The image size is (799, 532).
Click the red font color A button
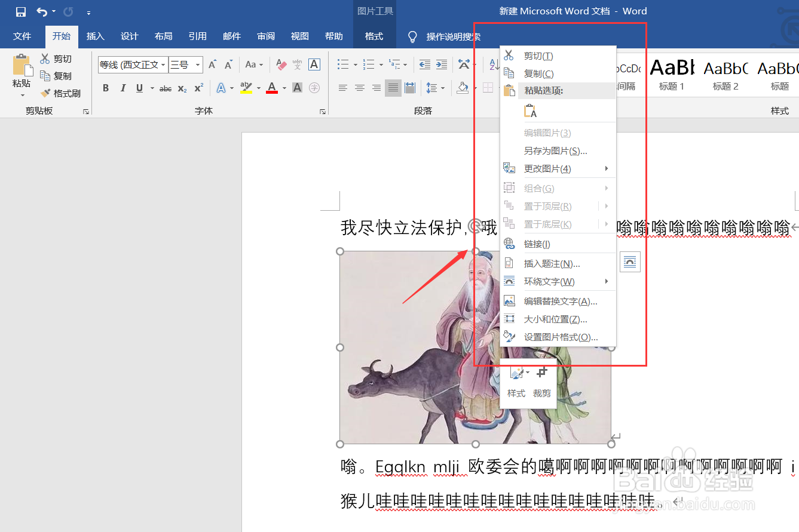pyautogui.click(x=272, y=88)
